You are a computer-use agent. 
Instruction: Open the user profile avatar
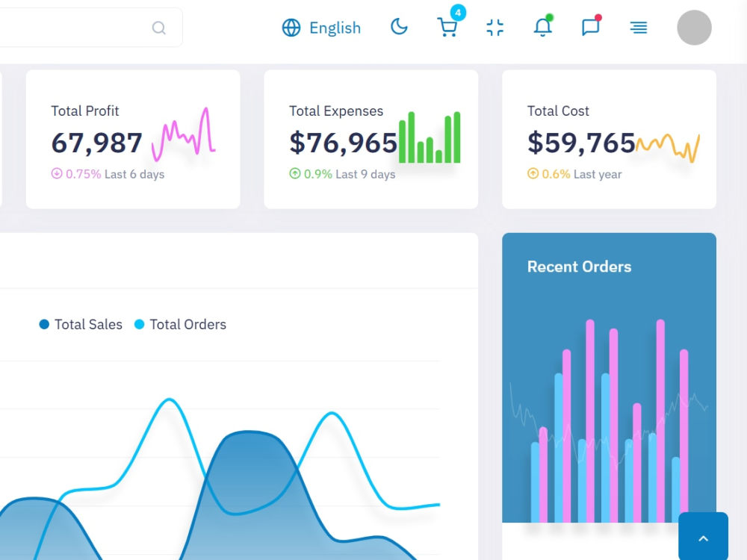click(694, 28)
